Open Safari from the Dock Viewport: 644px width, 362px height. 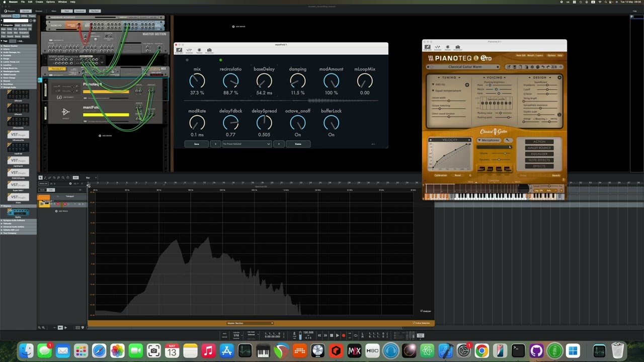pyautogui.click(x=99, y=350)
